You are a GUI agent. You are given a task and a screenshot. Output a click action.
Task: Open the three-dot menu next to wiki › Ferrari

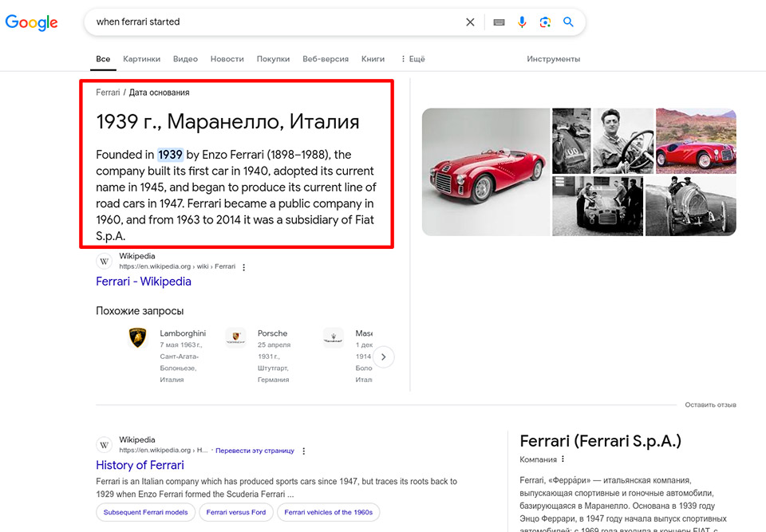[244, 267]
